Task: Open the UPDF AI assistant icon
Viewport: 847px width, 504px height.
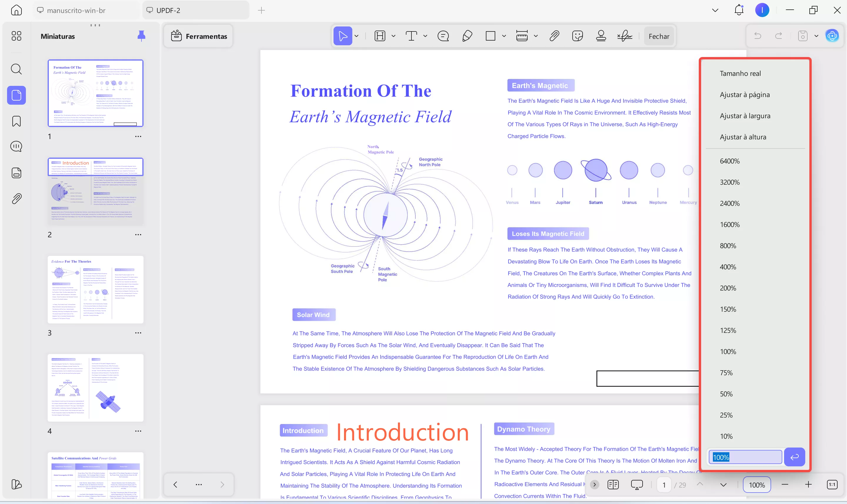Action: [x=832, y=36]
